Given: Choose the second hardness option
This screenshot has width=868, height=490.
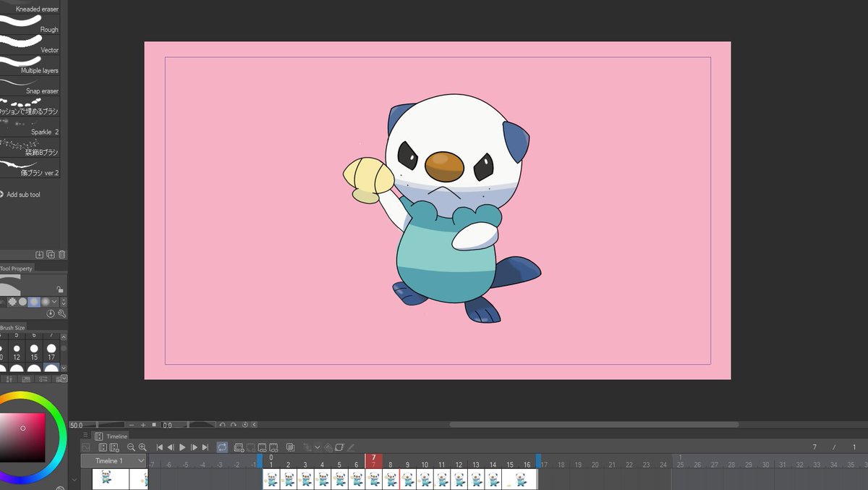Looking at the screenshot, I should (22, 302).
